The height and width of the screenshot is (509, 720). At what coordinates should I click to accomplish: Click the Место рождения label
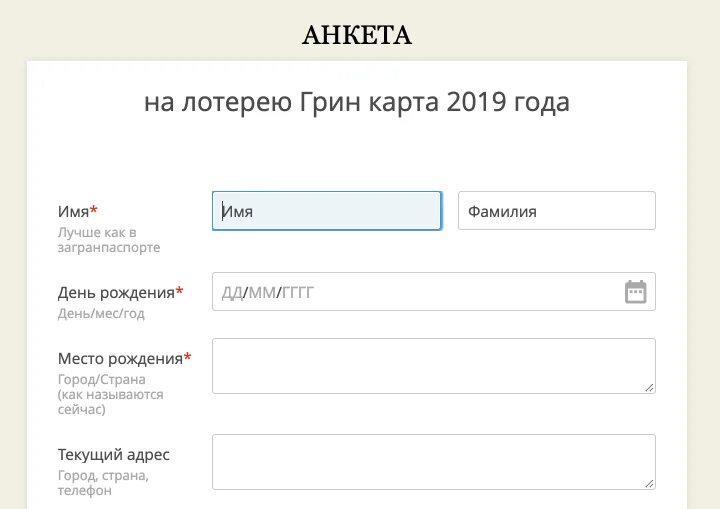point(120,358)
